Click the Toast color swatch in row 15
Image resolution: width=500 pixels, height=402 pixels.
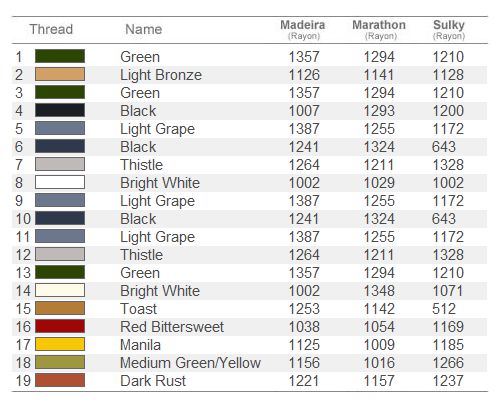pyautogui.click(x=60, y=308)
